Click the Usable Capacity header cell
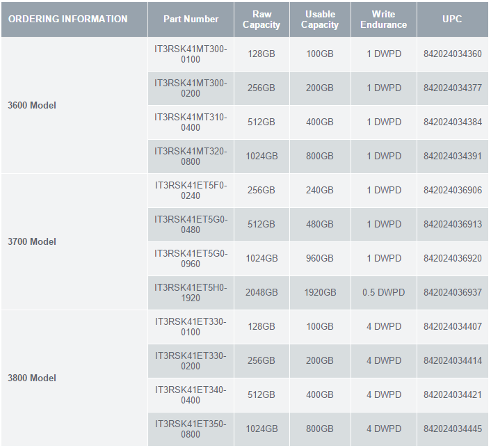Image resolution: width=491 pixels, height=448 pixels. [320, 19]
